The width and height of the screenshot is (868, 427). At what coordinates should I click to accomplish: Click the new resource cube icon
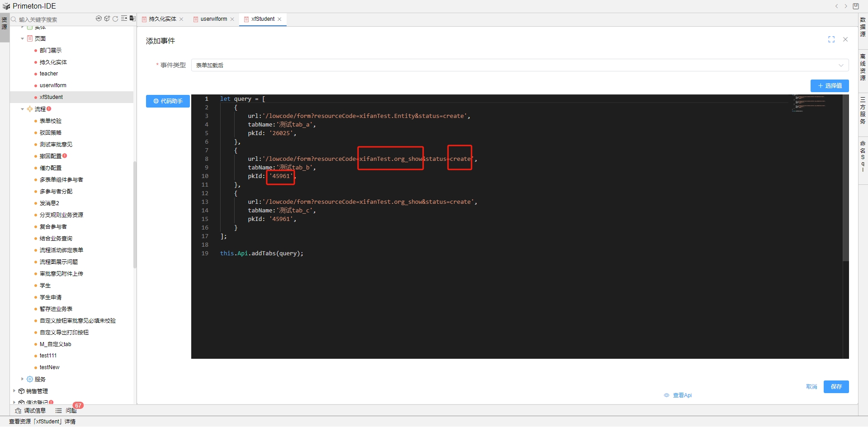pos(107,19)
